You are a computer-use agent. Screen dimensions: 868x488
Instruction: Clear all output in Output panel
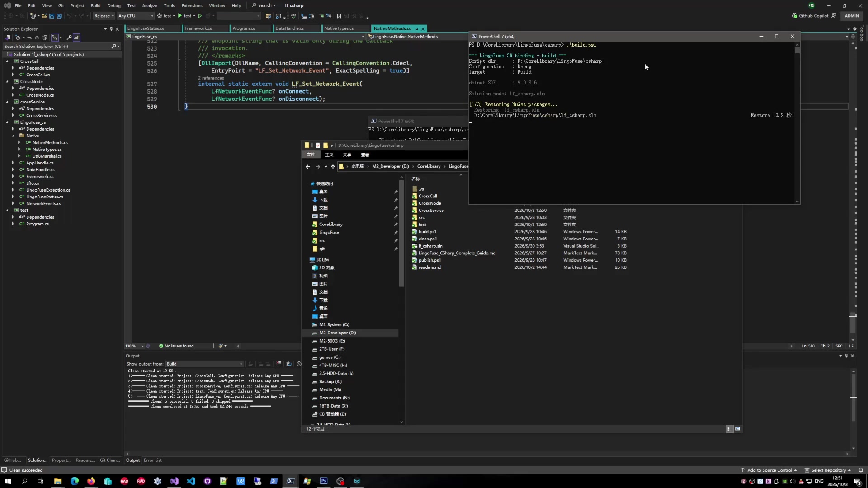point(278,364)
